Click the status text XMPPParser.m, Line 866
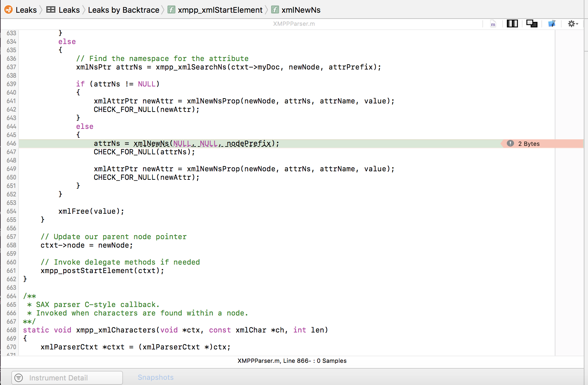This screenshot has width=588, height=385. point(292,361)
